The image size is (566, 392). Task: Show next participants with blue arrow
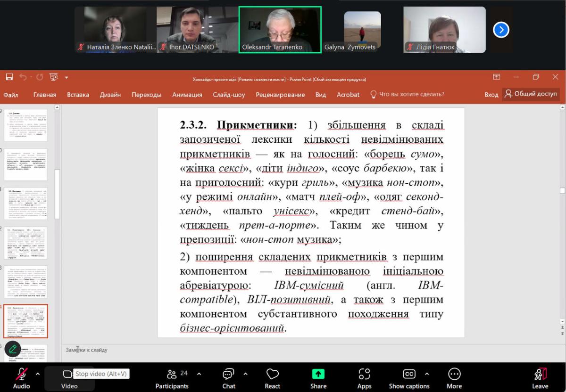click(x=501, y=30)
